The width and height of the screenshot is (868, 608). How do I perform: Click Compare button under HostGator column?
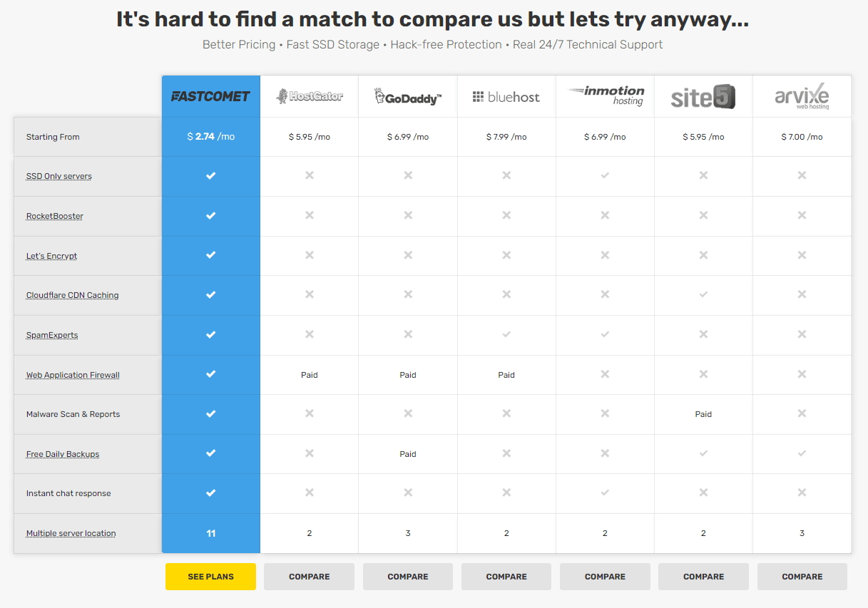[309, 577]
